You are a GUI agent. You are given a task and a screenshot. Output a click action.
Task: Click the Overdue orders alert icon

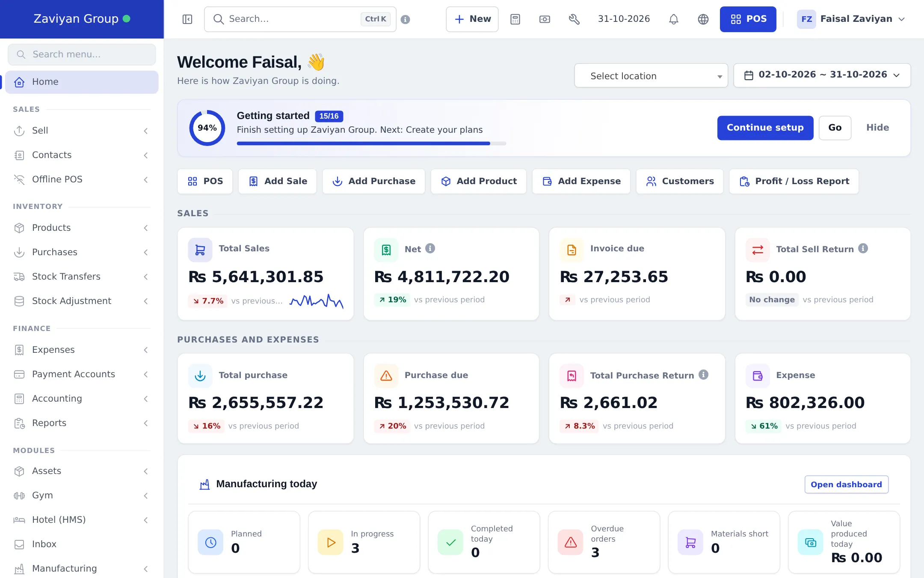tap(571, 542)
